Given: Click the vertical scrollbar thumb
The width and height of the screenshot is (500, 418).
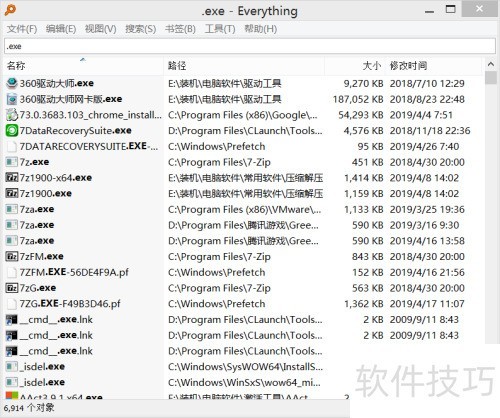Looking at the screenshot, I should click(x=491, y=78).
